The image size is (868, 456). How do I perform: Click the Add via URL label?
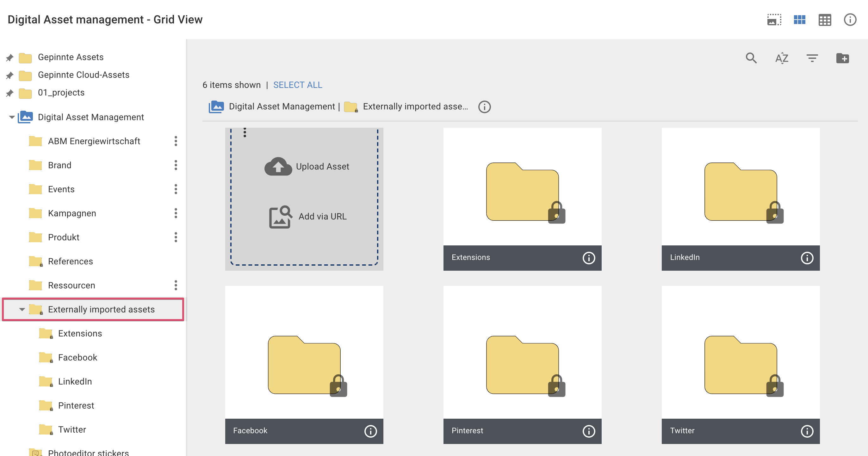[x=322, y=217]
